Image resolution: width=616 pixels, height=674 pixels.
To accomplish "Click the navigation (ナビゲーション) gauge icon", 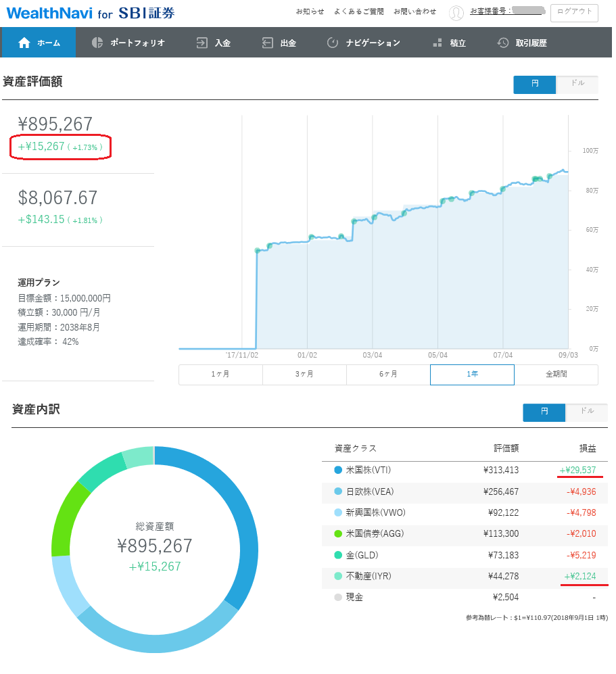I will coord(332,43).
